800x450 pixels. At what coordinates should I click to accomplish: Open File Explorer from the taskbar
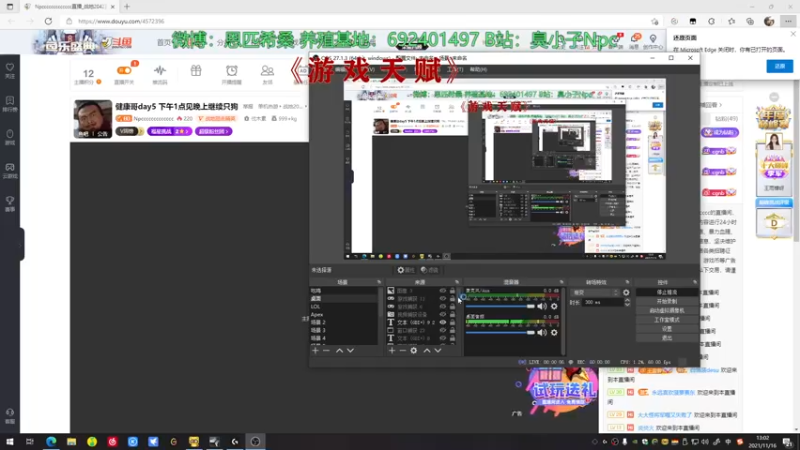[71, 442]
